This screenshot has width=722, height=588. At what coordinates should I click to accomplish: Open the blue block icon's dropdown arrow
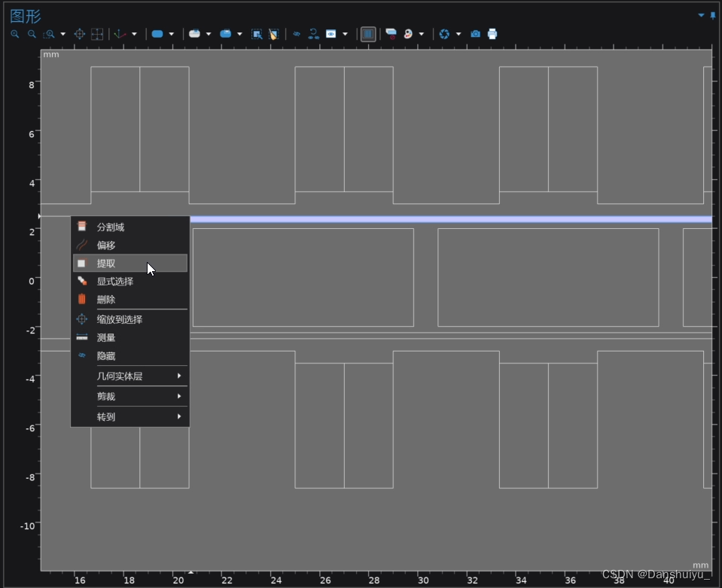click(239, 34)
